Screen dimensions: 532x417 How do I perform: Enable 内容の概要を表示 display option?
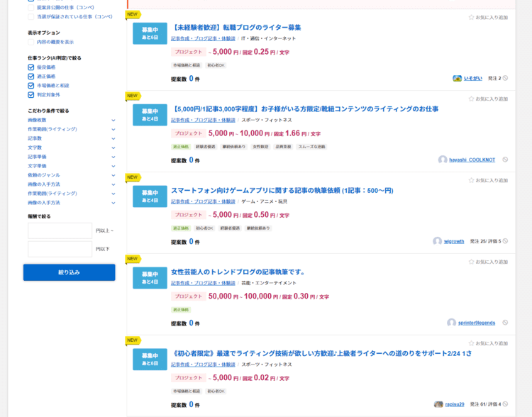(x=31, y=42)
